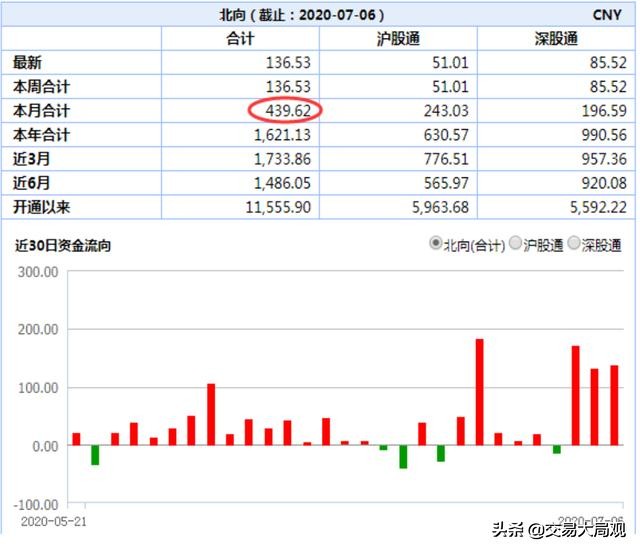Click the CNY currency label
640x552 pixels.
607,15
